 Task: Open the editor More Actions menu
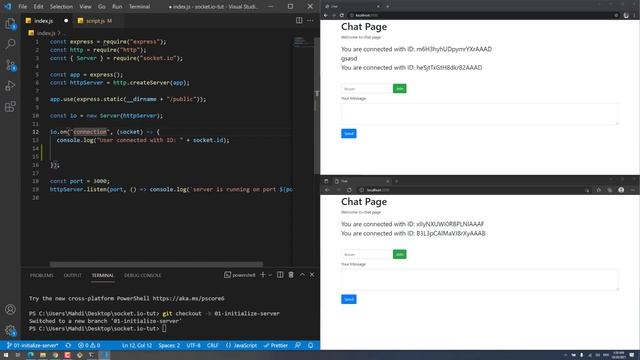coord(310,20)
